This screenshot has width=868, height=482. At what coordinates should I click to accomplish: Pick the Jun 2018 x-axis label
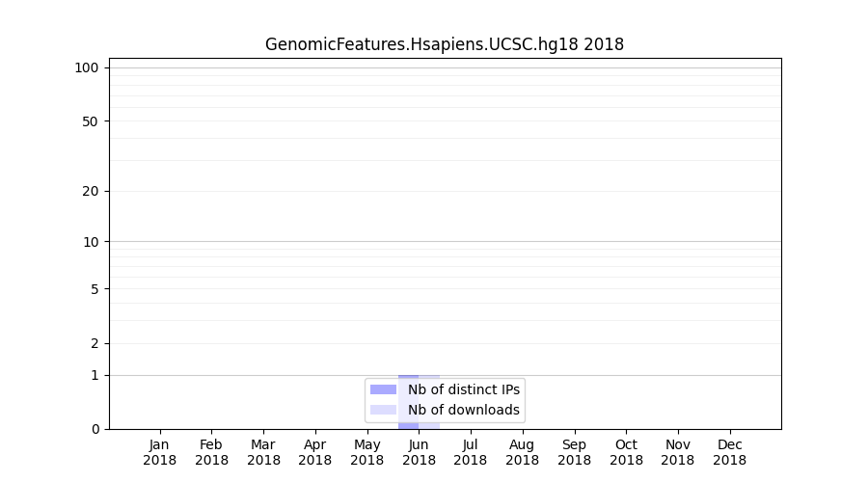click(419, 452)
